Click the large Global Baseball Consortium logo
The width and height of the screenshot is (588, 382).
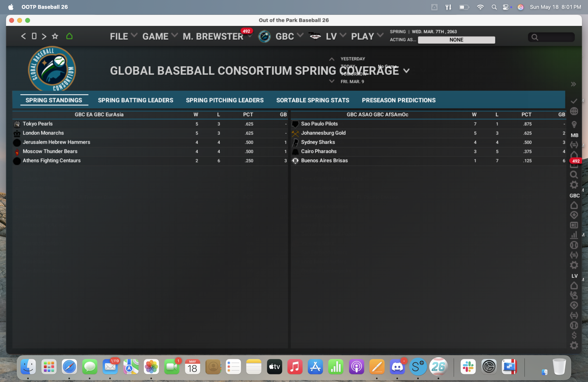pyautogui.click(x=52, y=69)
